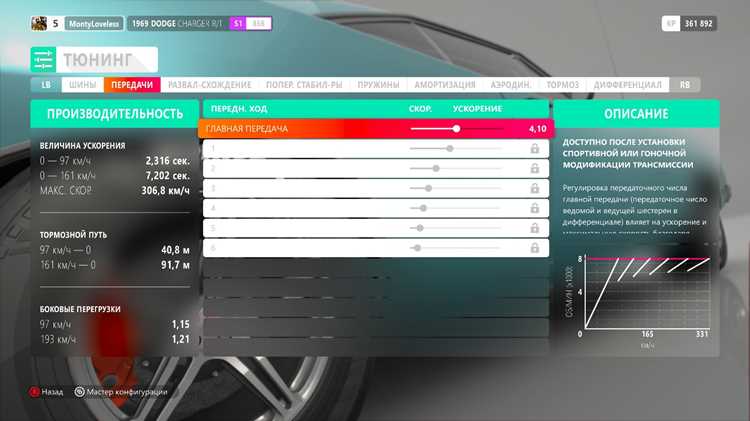Click Назад to go back

tap(52, 392)
